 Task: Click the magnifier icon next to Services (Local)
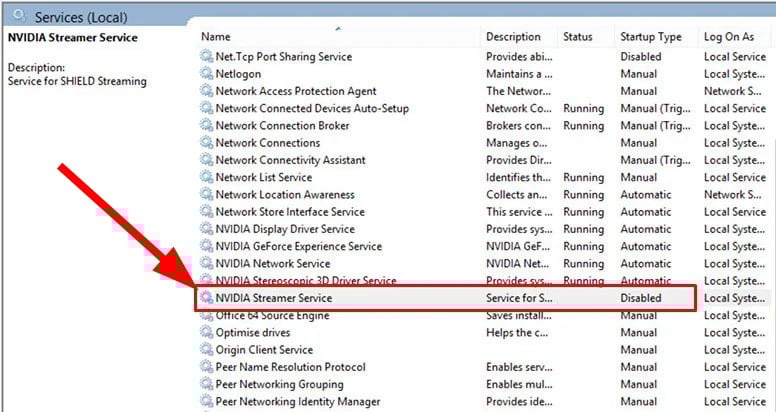coord(20,16)
